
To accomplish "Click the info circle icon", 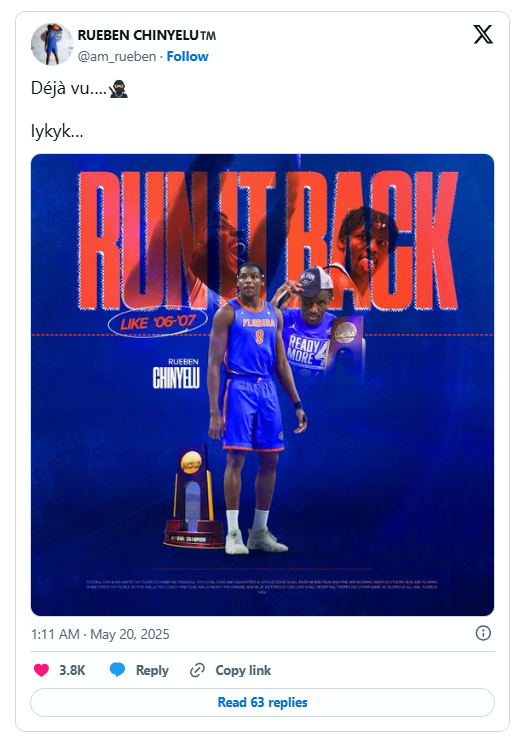I will pos(483,633).
